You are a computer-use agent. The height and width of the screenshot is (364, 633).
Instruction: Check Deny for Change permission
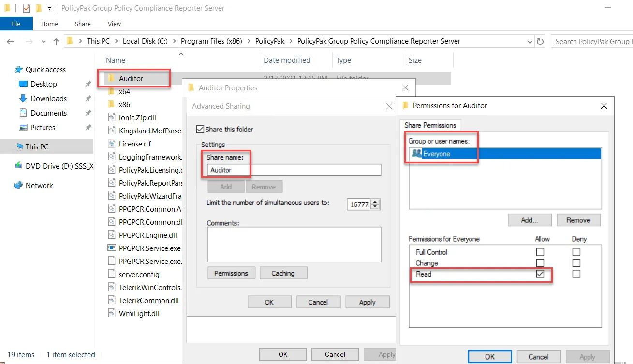(x=576, y=263)
